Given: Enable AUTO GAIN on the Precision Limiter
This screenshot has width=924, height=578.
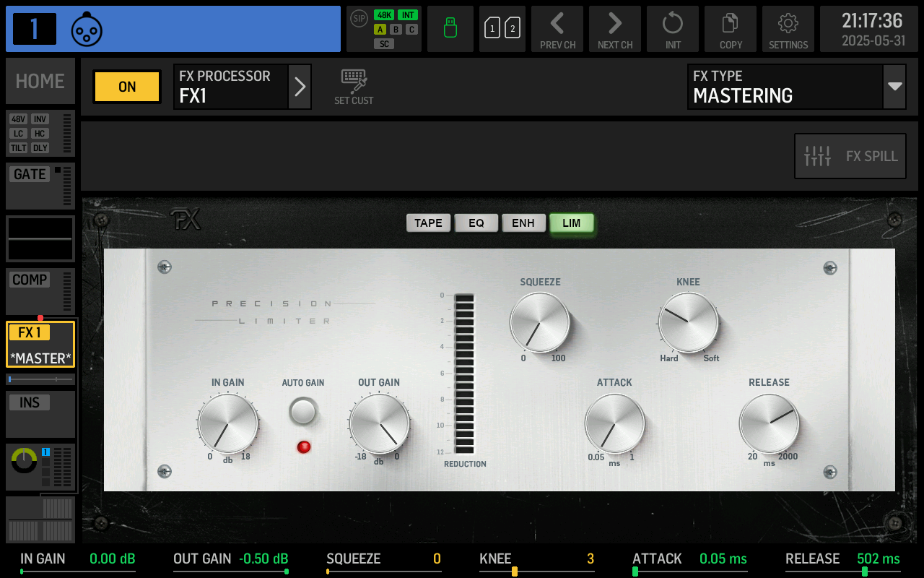Looking at the screenshot, I should 302,410.
